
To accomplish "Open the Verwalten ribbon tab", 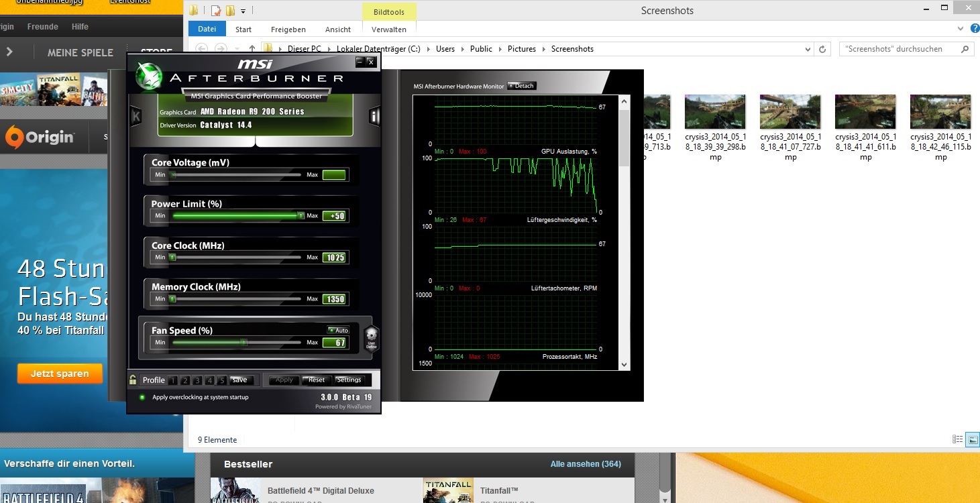I will (x=389, y=30).
